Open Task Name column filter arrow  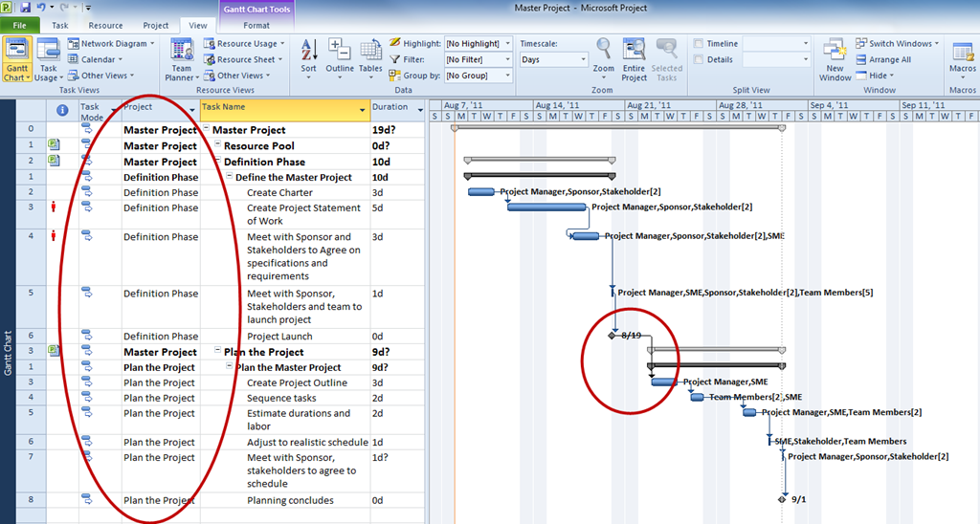pos(362,111)
